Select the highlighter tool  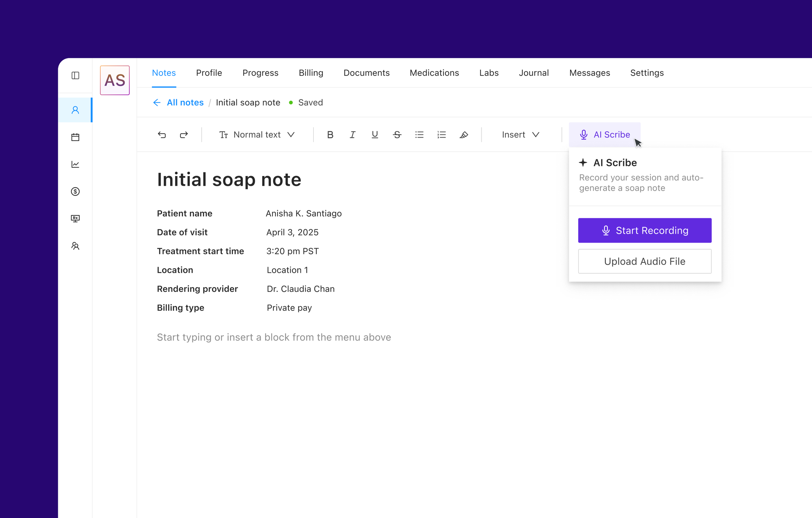(x=464, y=135)
